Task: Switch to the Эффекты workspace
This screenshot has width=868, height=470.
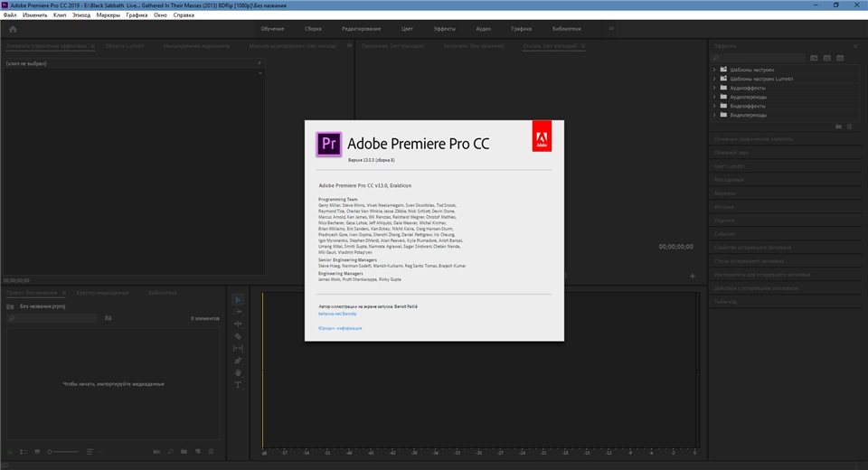Action: click(444, 29)
